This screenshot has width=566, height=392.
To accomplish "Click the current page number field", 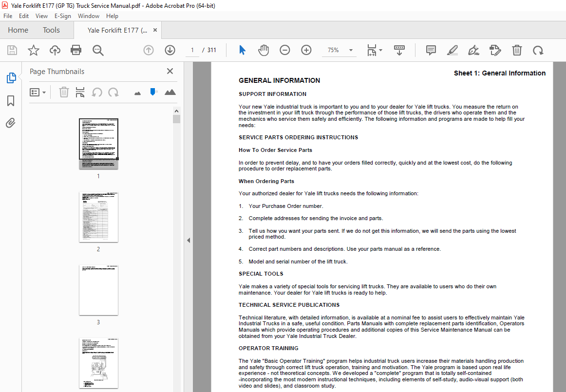I will (x=192, y=50).
